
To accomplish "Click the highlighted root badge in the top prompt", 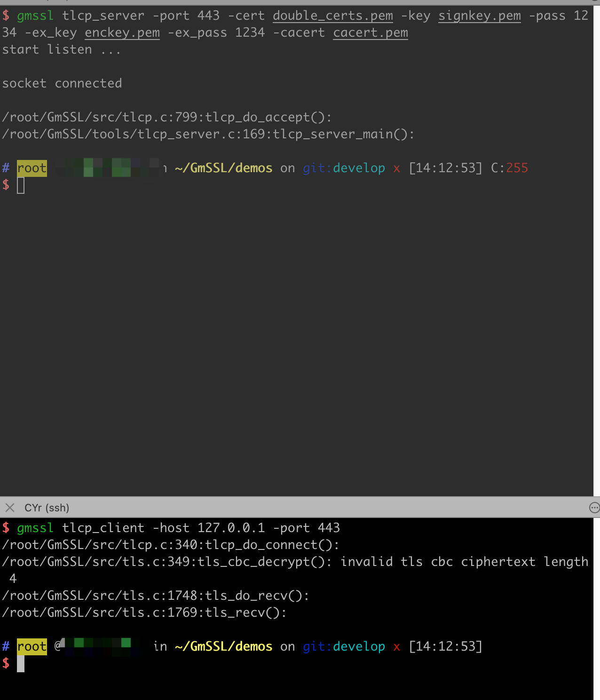I will point(31,168).
